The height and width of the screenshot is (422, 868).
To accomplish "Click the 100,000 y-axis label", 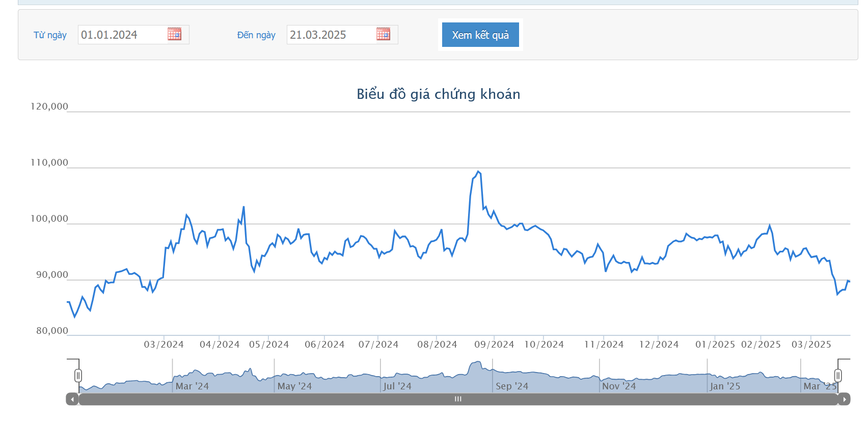I will [49, 219].
